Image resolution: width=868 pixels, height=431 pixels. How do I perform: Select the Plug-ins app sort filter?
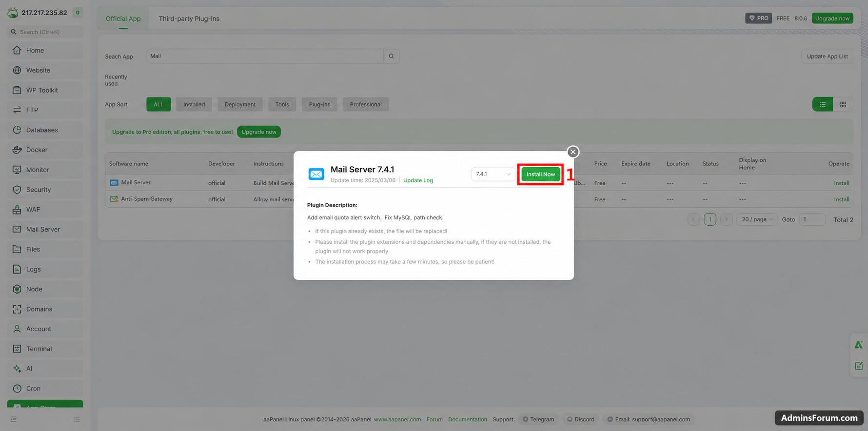(x=319, y=104)
